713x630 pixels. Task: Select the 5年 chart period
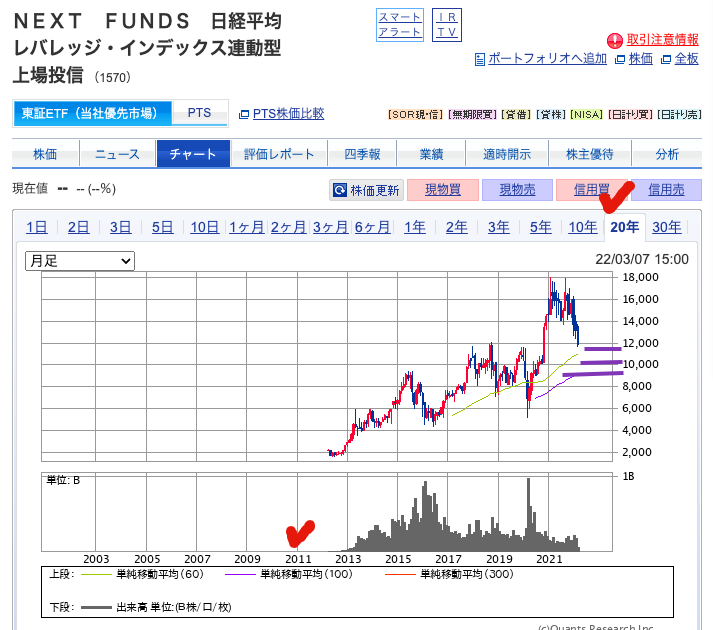pyautogui.click(x=541, y=227)
